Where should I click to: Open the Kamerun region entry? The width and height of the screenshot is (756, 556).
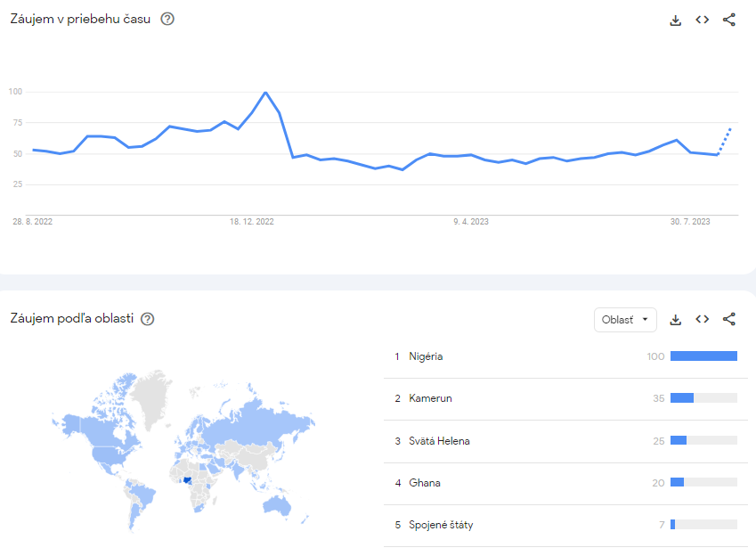point(430,398)
